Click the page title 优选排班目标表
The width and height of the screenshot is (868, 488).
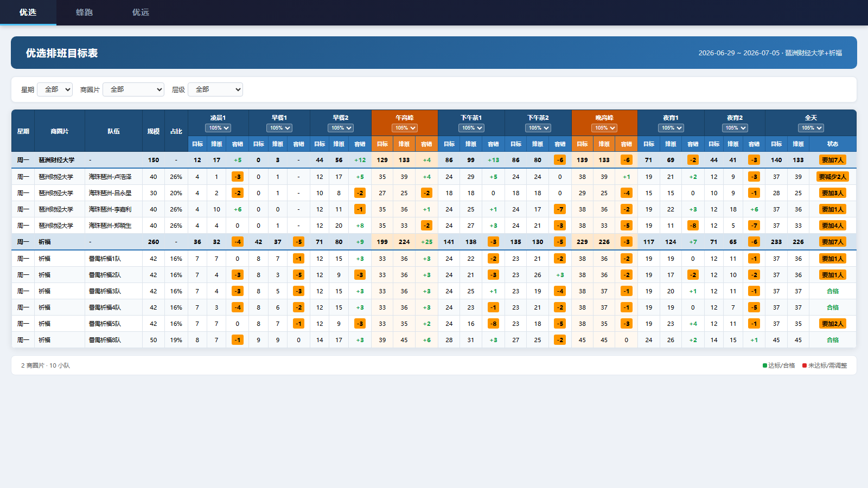click(x=62, y=53)
